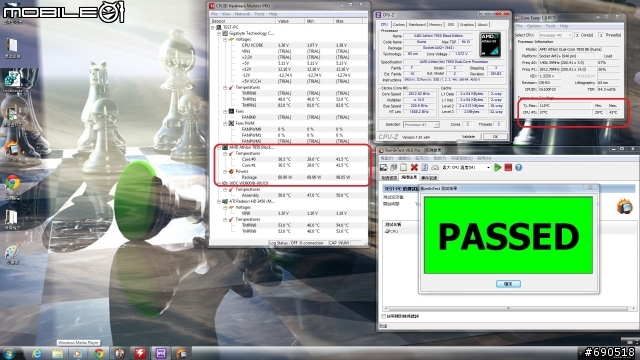The image size is (640, 360).
Task: Collapse TEST-PC root node in Hardware Monitor
Action: click(213, 27)
